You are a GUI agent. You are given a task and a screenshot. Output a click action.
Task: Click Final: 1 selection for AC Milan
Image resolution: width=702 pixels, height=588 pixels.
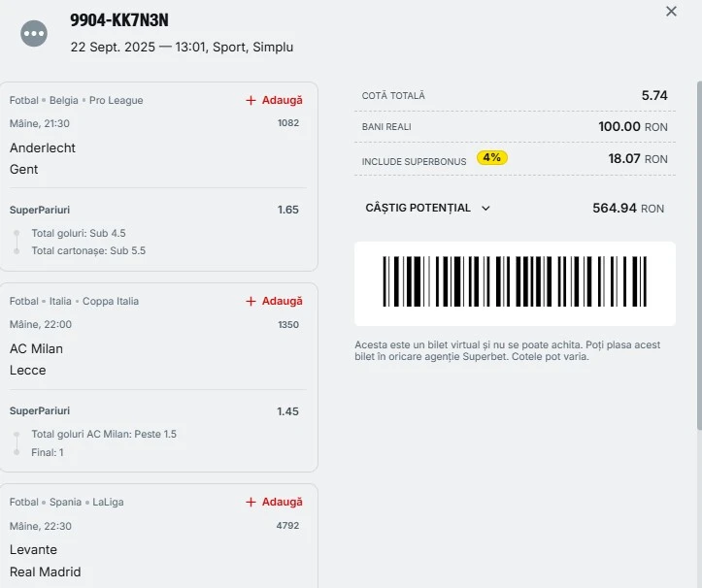click(48, 451)
